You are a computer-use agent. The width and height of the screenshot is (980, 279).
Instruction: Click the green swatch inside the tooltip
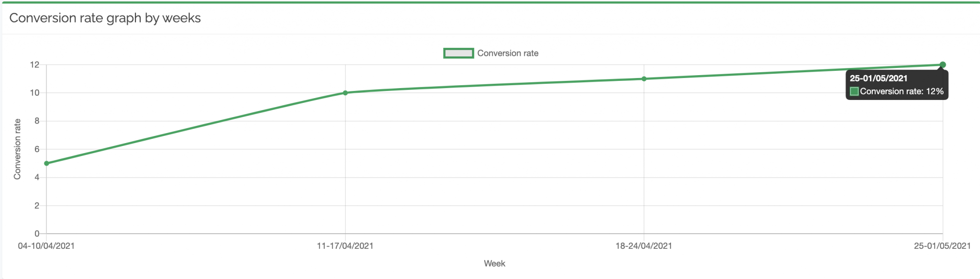(x=854, y=91)
